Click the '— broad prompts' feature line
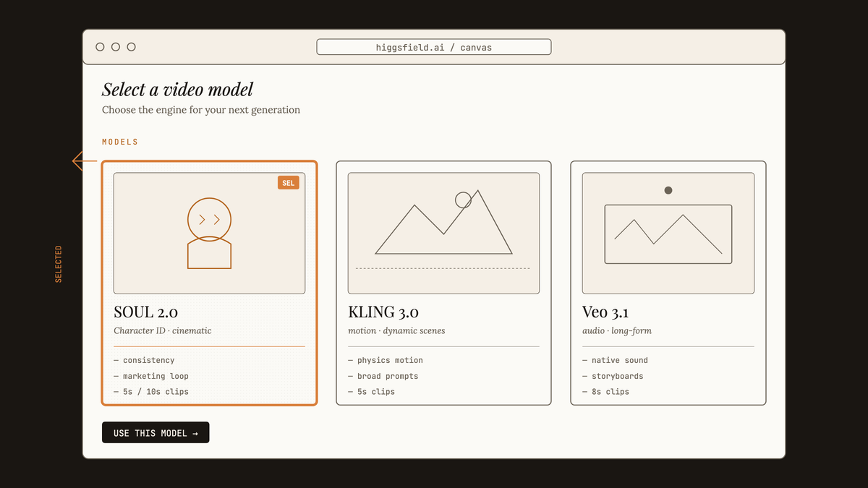868x488 pixels. [383, 376]
